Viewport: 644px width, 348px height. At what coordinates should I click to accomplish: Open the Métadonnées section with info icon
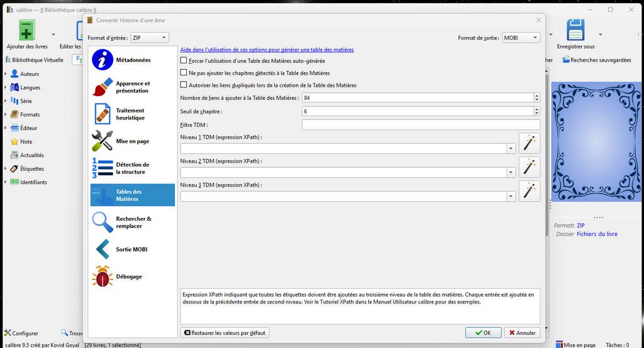(103, 60)
